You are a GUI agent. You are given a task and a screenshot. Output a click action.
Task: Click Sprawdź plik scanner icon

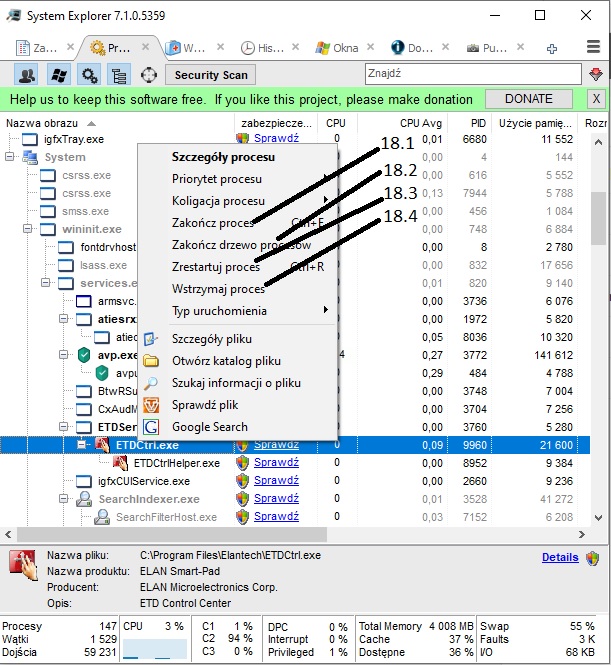[x=151, y=405]
